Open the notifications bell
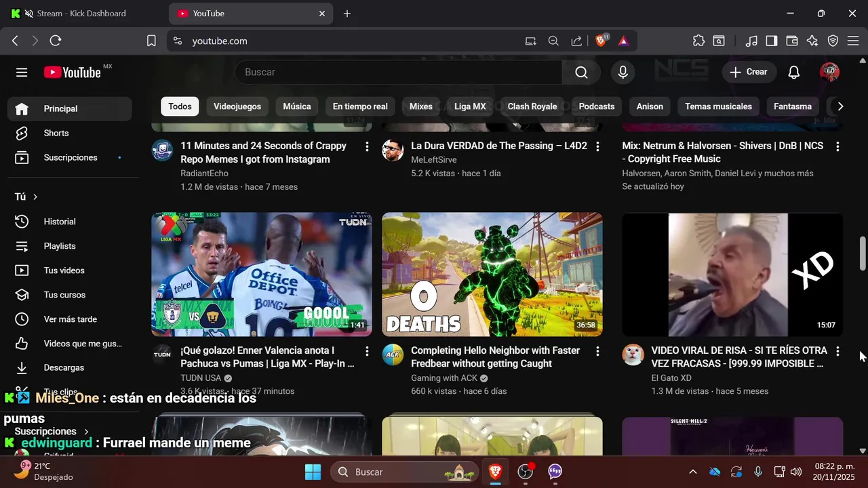 [794, 72]
